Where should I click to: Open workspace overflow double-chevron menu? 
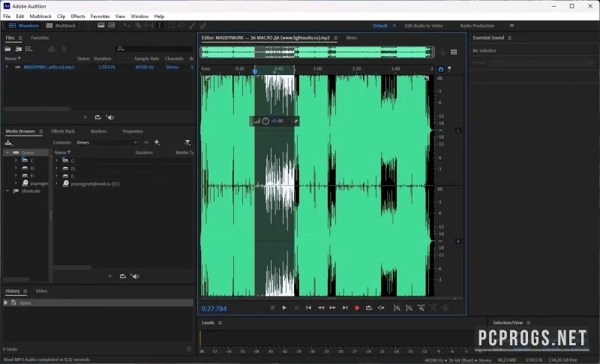pos(512,25)
